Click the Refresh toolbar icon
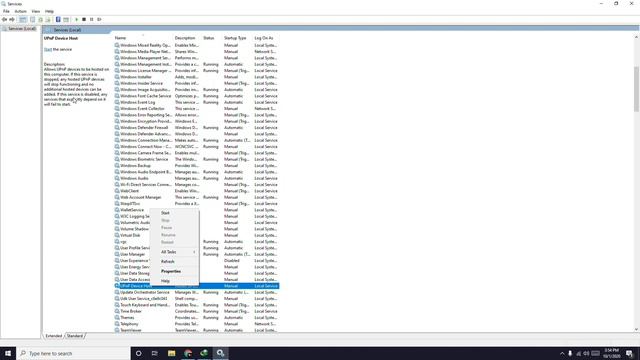 [x=40, y=20]
